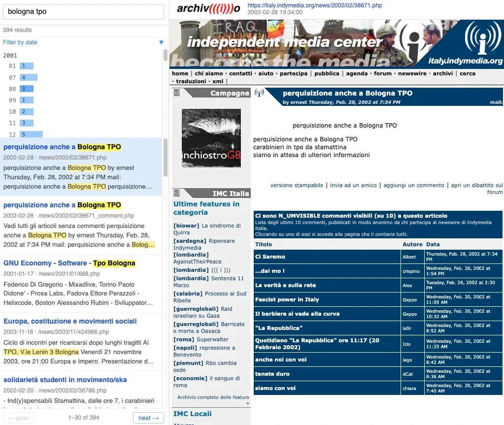Click the document icon beside IMC Italia header
This screenshot has width=504, height=425.
[x=177, y=193]
